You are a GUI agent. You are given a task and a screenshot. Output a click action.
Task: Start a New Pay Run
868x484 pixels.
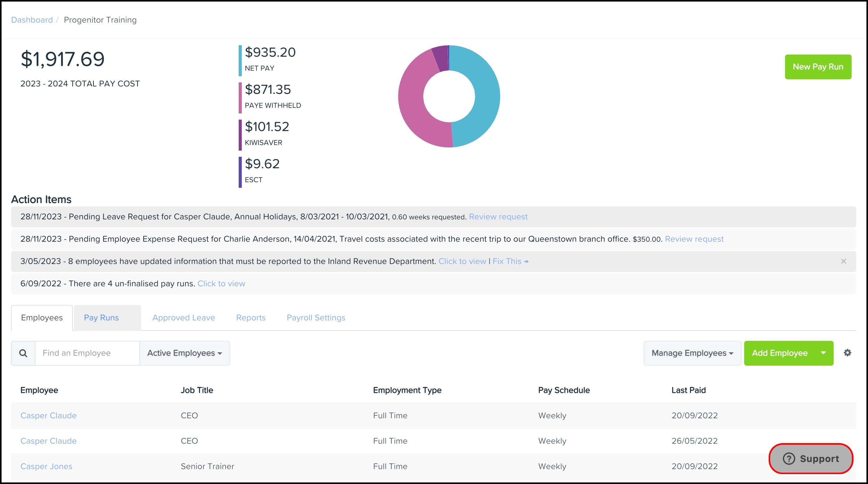[818, 67]
